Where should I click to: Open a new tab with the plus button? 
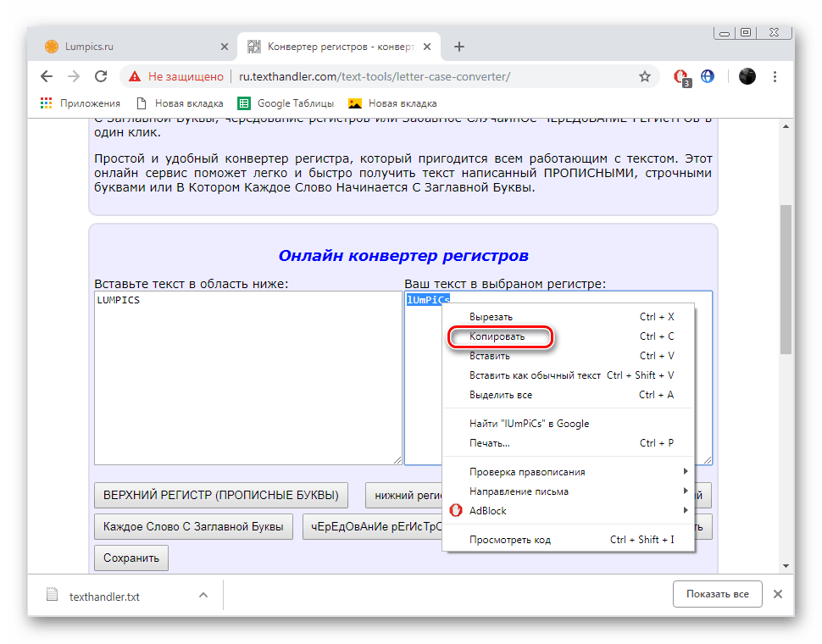tap(459, 47)
